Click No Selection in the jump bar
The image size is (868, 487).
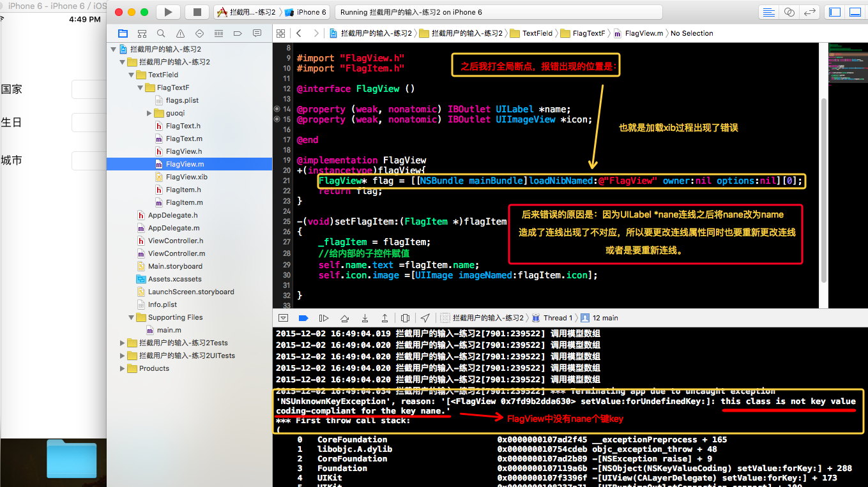[x=692, y=33]
